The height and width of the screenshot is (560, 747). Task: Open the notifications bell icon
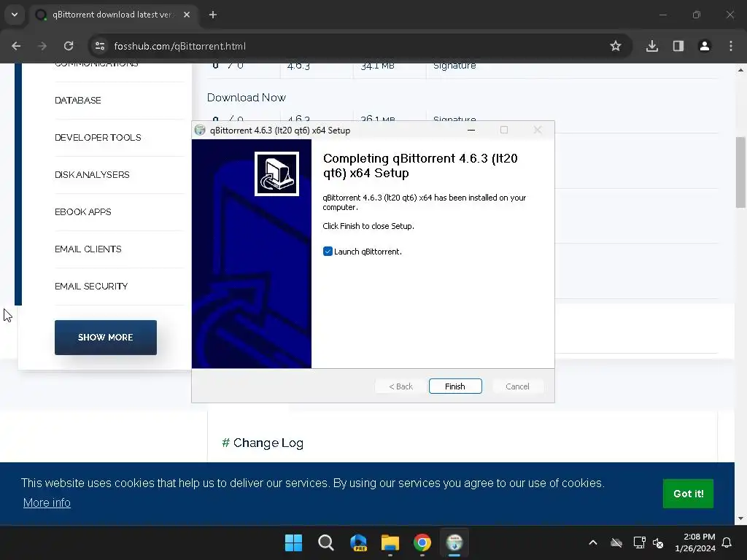tap(727, 542)
